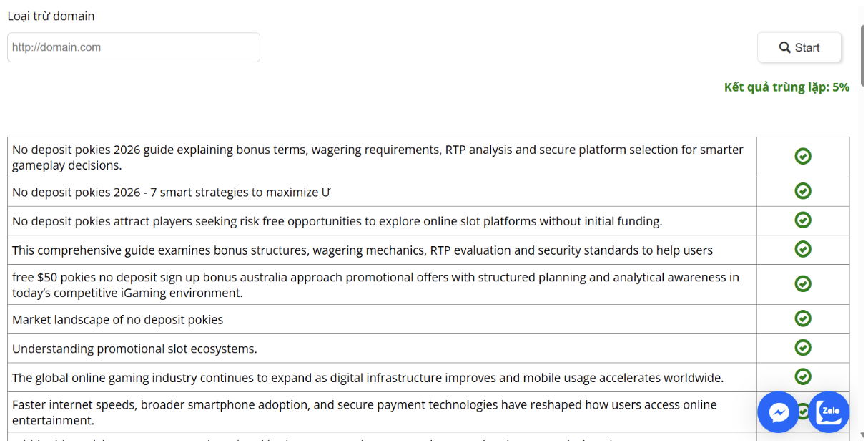Focus the exclude domain input field

point(134,47)
